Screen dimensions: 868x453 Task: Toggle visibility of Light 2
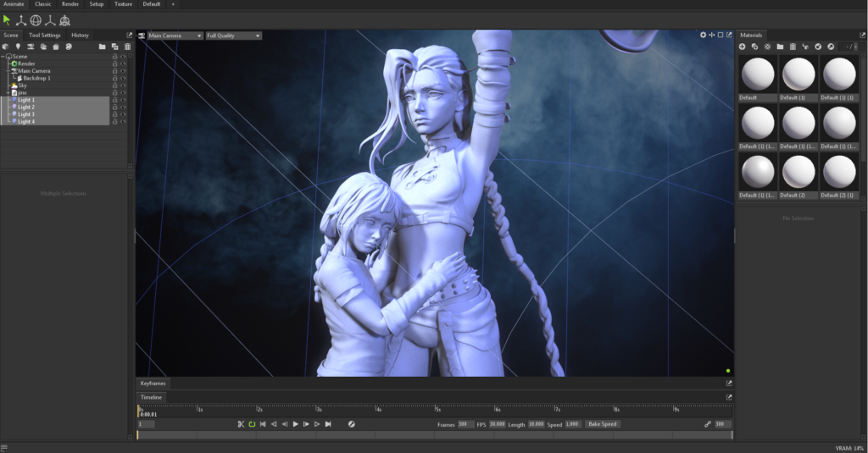(x=123, y=108)
